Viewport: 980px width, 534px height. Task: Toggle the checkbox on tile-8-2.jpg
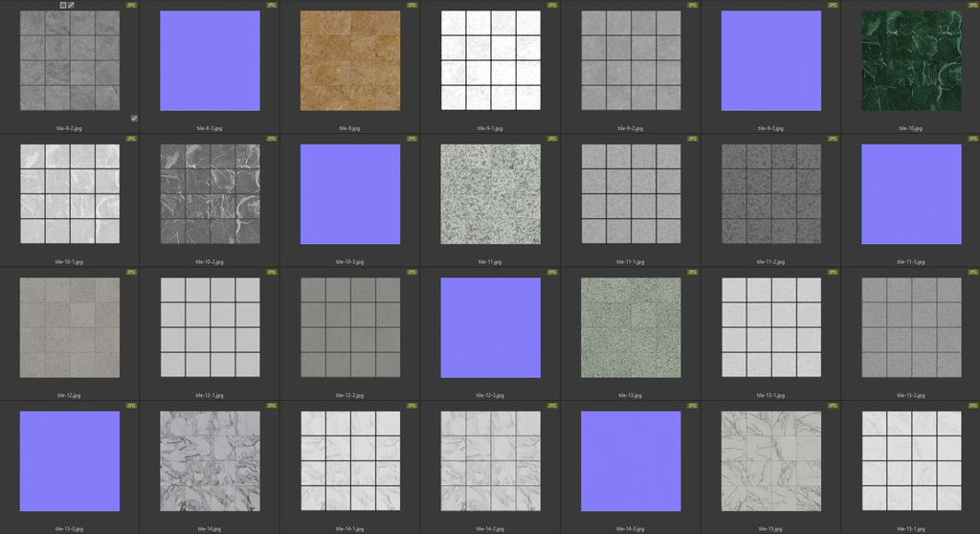point(134,119)
